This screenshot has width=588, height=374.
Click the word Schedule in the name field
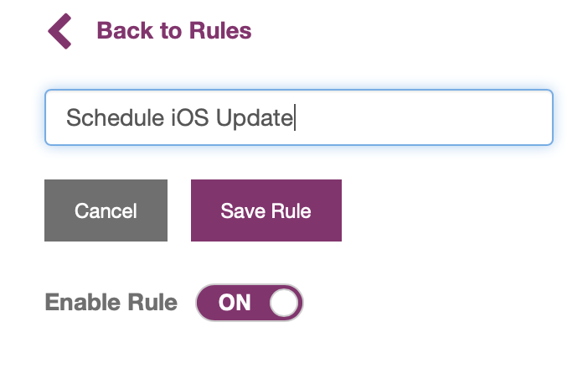(x=115, y=117)
